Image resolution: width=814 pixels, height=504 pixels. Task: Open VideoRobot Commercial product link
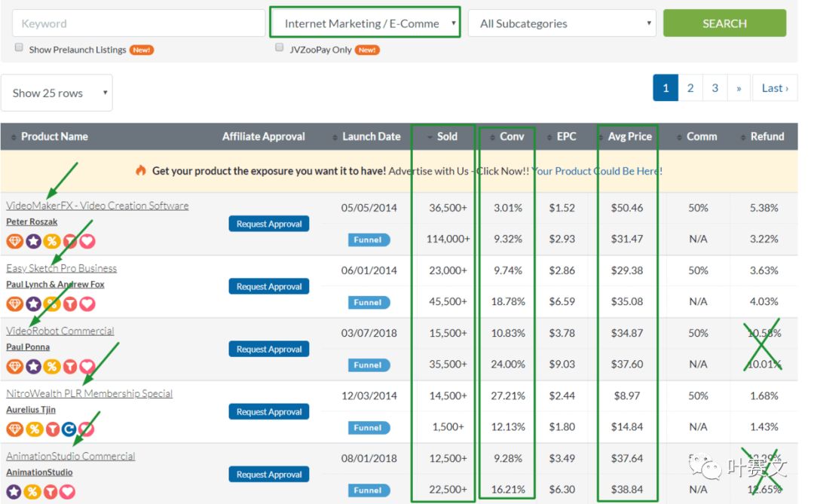pos(60,331)
